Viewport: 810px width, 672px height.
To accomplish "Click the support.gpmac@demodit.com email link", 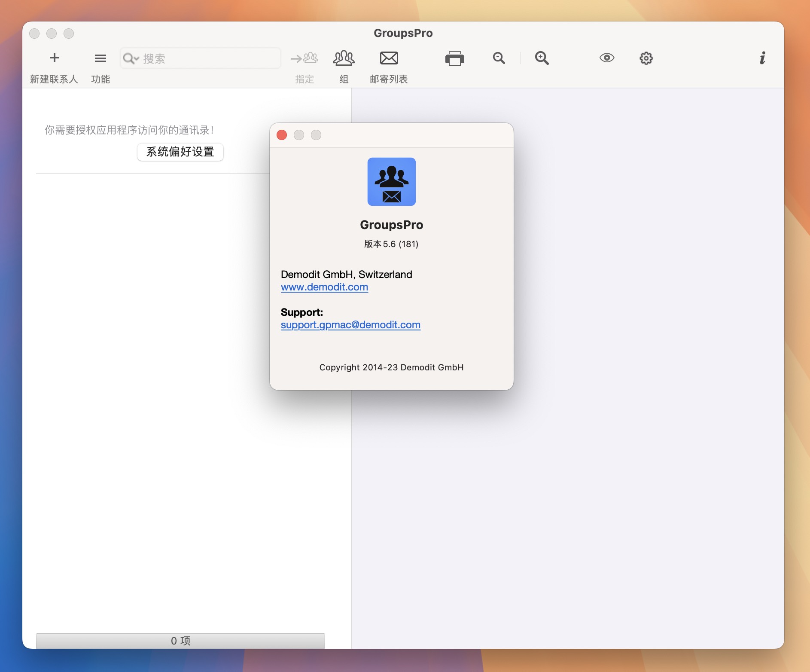I will pos(350,325).
